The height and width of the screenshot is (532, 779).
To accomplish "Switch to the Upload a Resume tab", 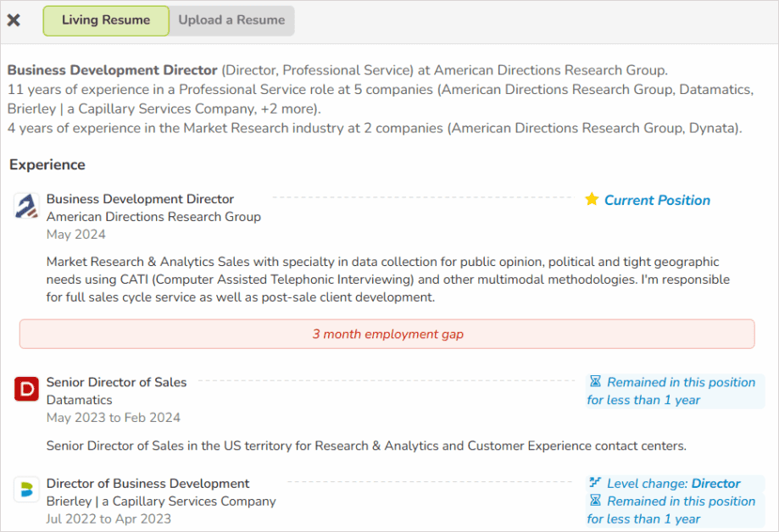I will tap(231, 20).
